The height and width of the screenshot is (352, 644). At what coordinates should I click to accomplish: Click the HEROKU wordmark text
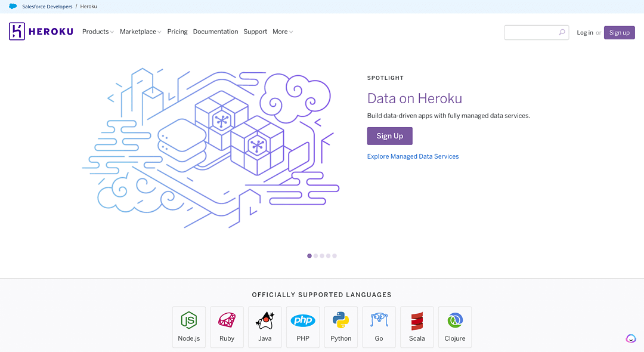coord(51,32)
